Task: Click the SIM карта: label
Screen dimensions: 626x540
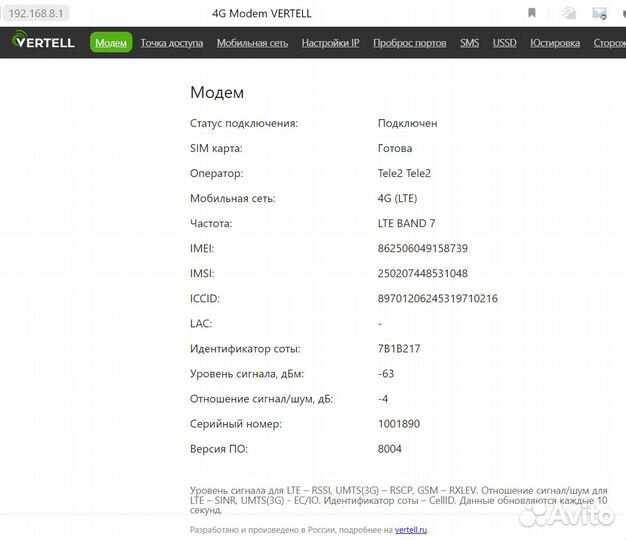Action: (216, 148)
